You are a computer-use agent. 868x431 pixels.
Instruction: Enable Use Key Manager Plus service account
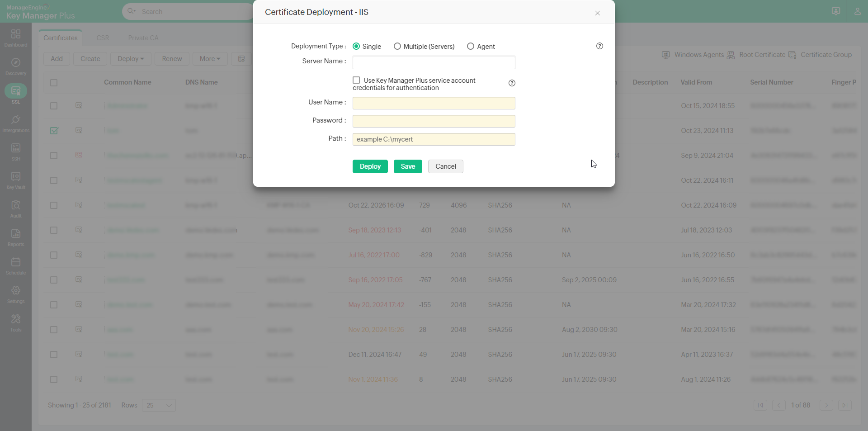(356, 80)
